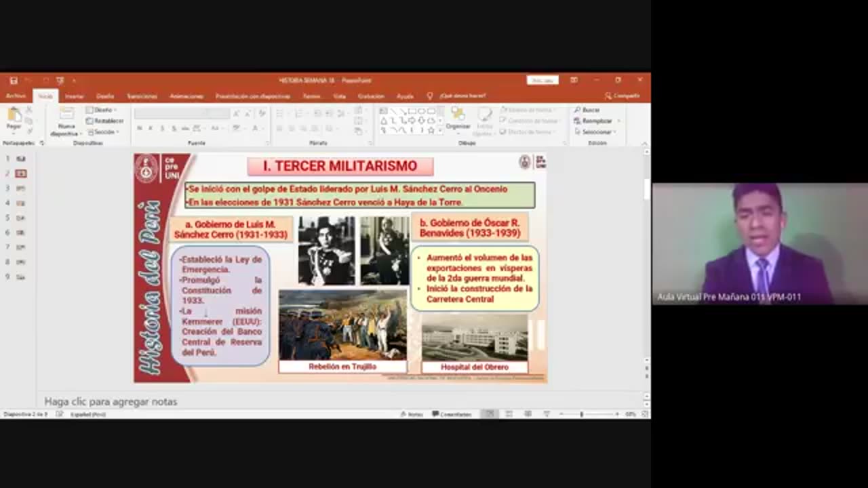This screenshot has height=488, width=868.
Task: Switch to reading view icon
Action: click(528, 414)
